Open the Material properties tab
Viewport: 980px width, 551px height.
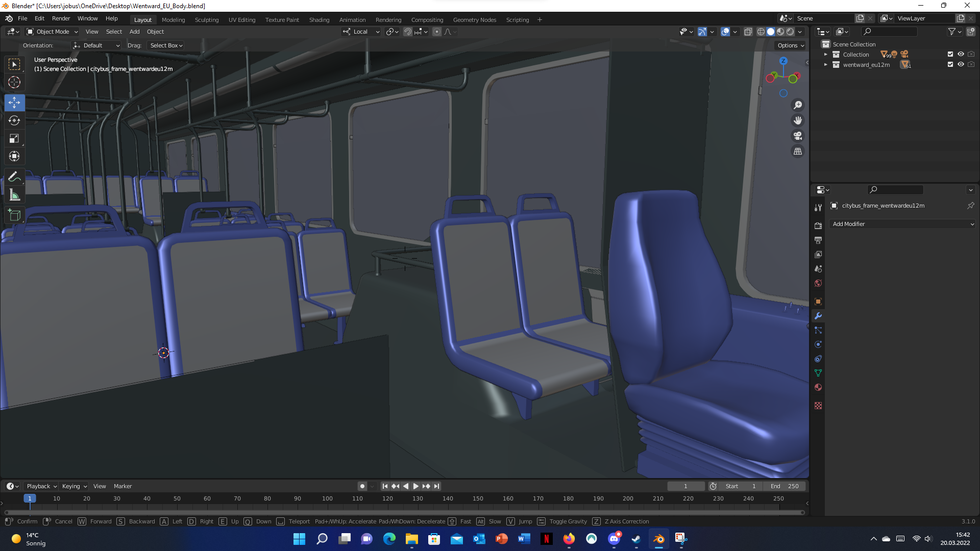[x=818, y=387]
